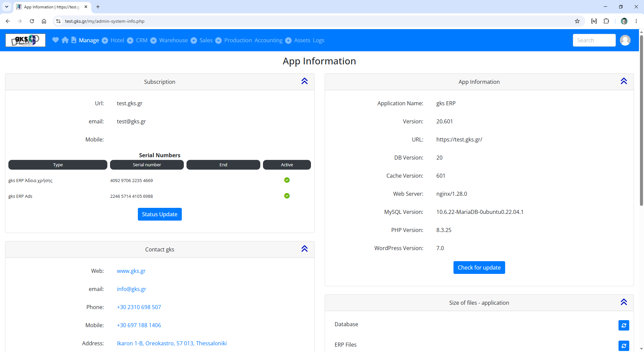Click the green Active check for gks ERP Ads
Screen dimensions: 644x352
point(287,196)
